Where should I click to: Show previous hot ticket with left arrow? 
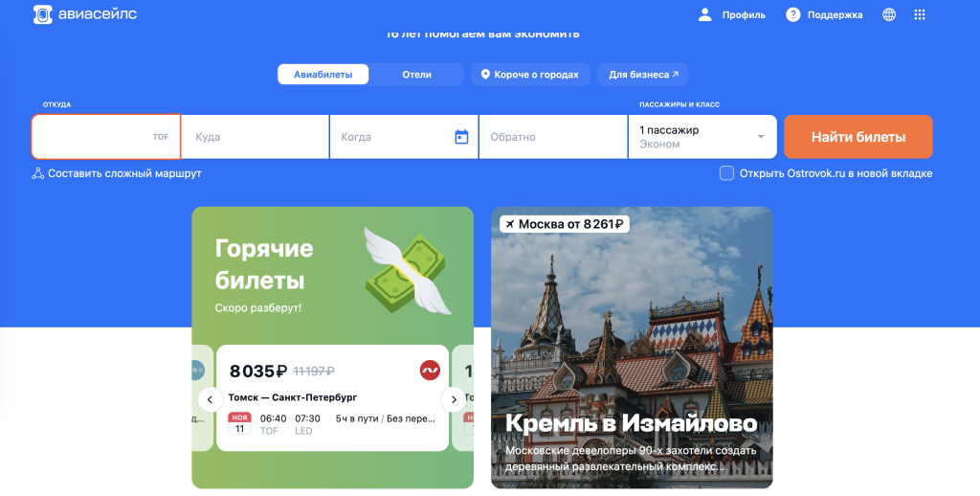click(x=210, y=399)
